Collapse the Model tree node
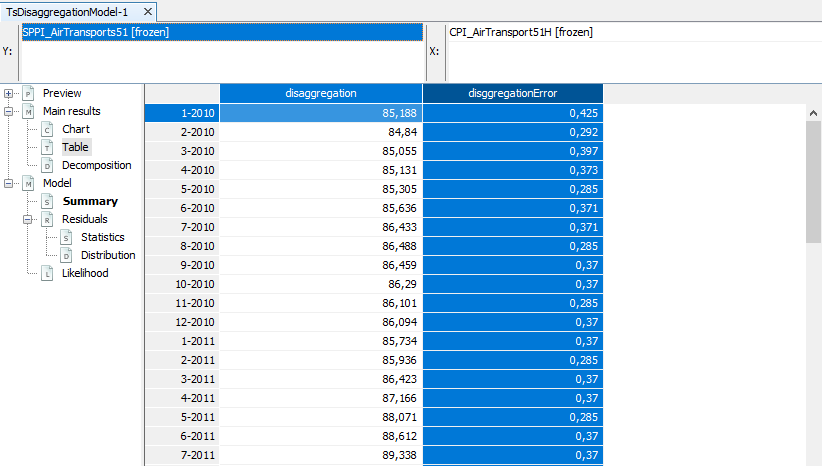Viewport: 822px width, 466px height. pos(9,183)
